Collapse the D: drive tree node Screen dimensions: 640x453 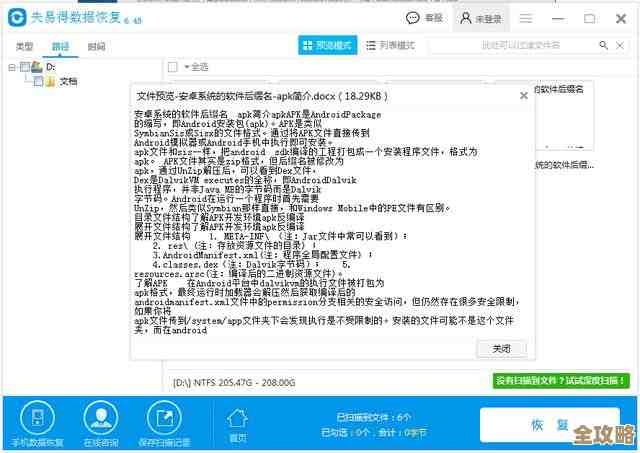(12, 67)
